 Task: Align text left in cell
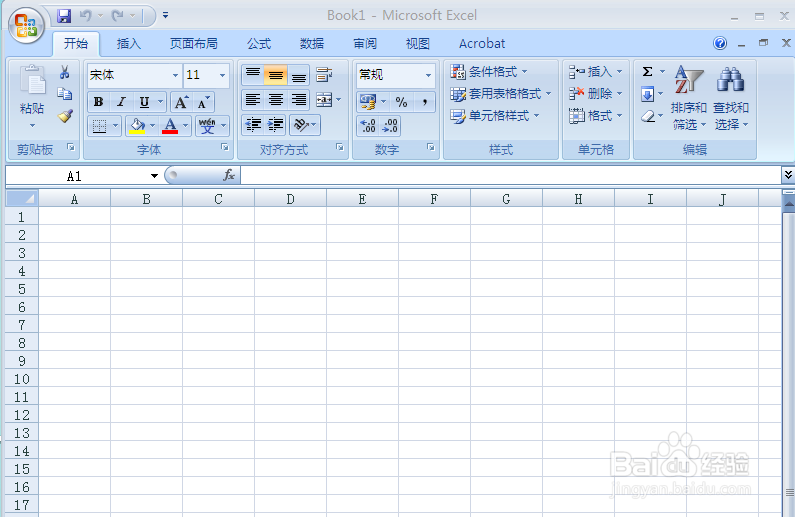[x=252, y=100]
